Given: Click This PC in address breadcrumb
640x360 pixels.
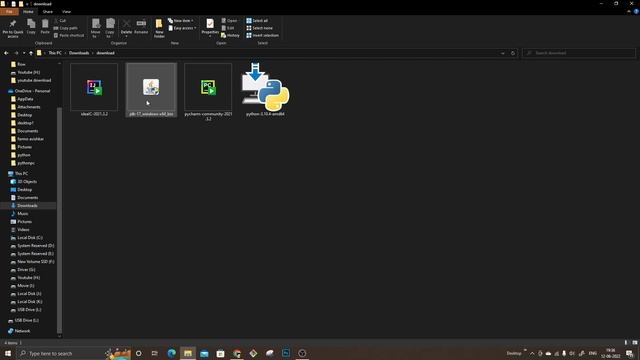Looking at the screenshot, I should coord(55,53).
